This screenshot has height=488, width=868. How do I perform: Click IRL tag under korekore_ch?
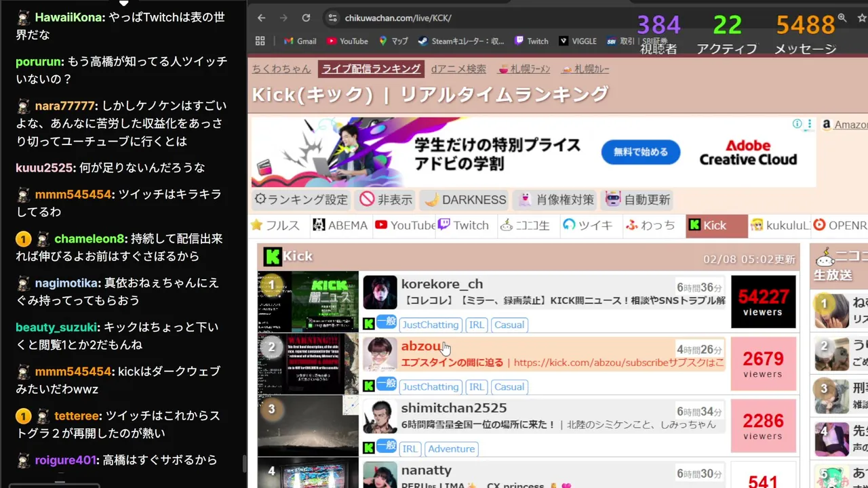tap(477, 325)
